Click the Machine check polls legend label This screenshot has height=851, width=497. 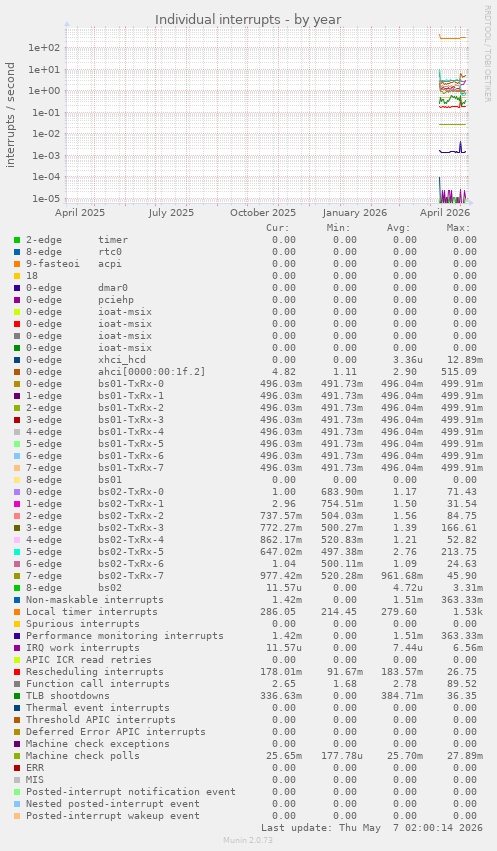[82, 755]
